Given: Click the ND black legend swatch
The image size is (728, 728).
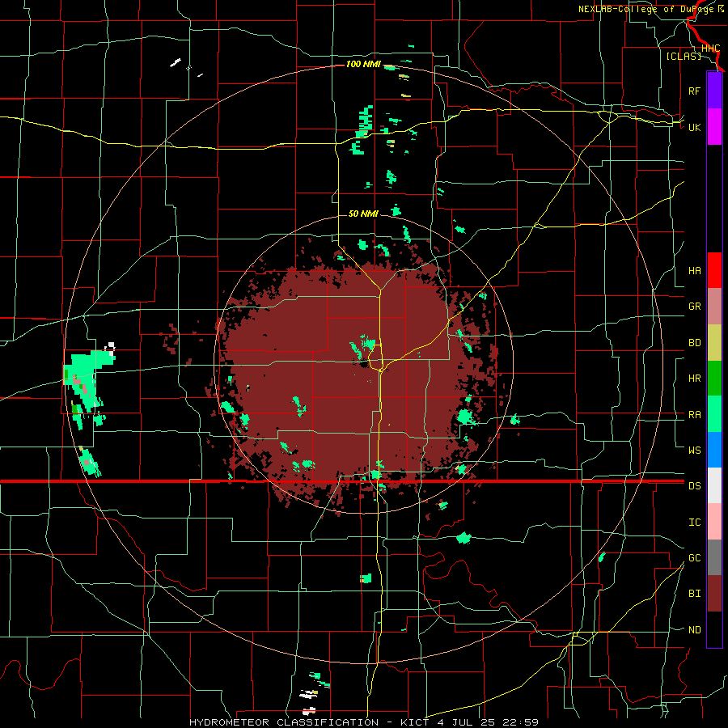Looking at the screenshot, I should 714,629.
